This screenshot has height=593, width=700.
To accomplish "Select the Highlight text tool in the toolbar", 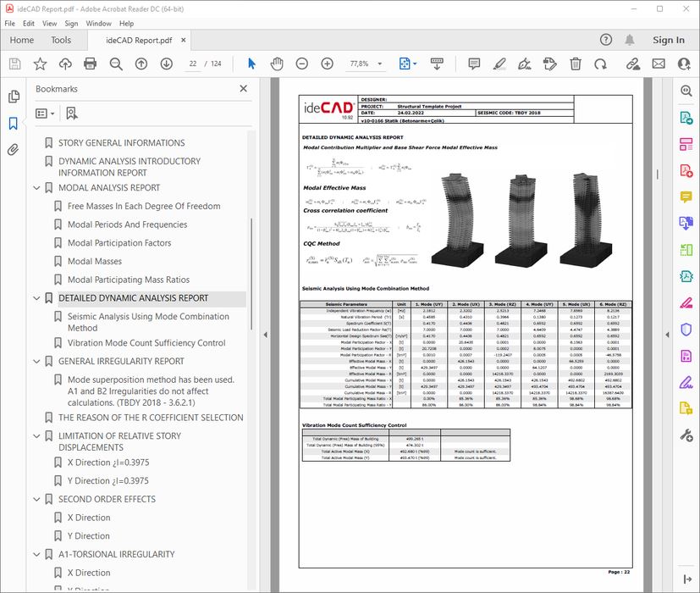I will (x=500, y=64).
